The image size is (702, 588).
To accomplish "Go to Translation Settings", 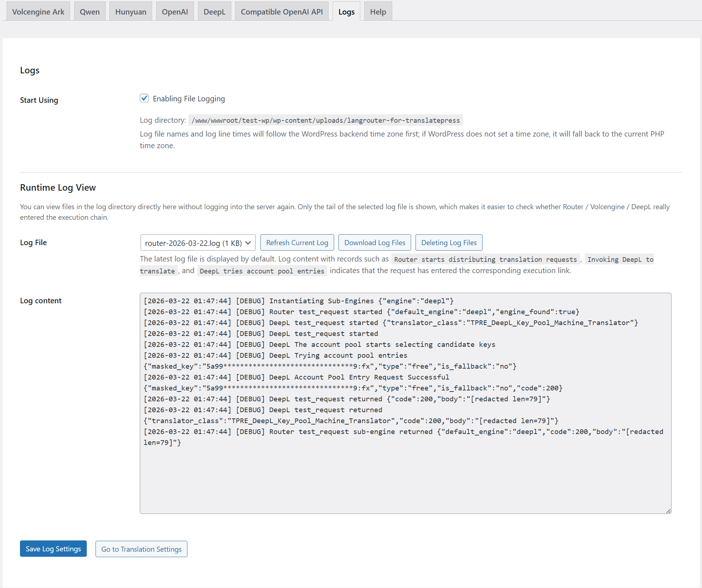I will click(141, 549).
